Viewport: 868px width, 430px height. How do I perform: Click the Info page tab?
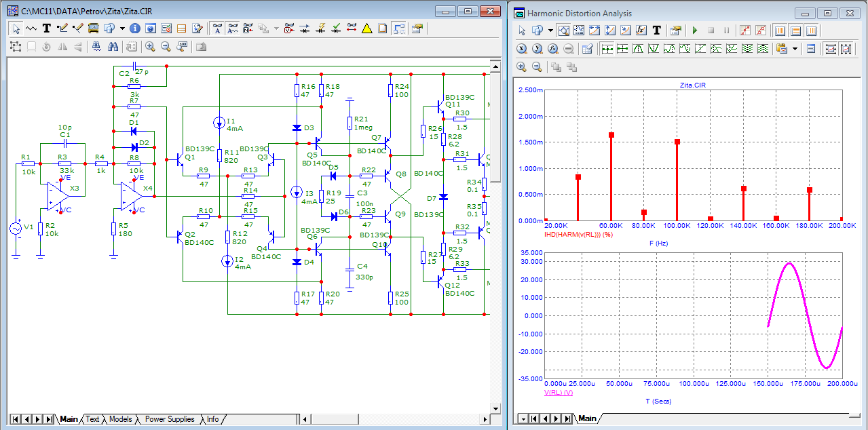[212, 419]
